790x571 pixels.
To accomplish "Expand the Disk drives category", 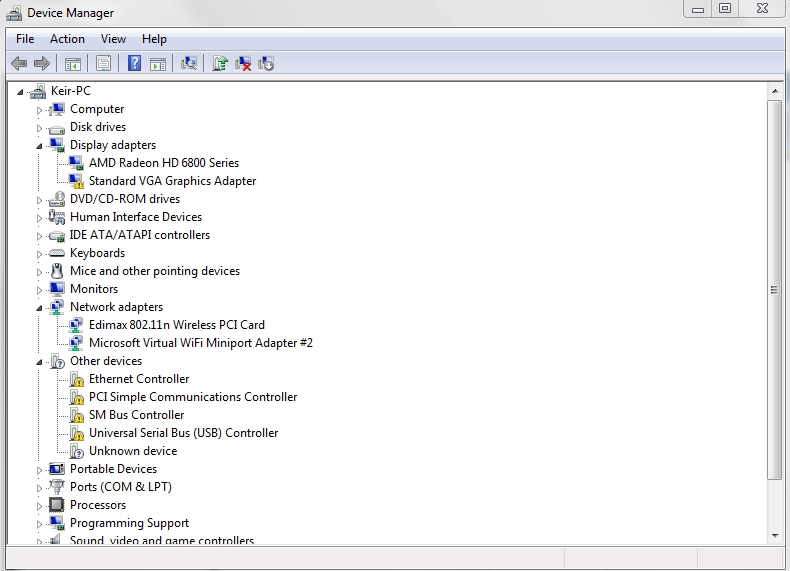I will pyautogui.click(x=40, y=127).
